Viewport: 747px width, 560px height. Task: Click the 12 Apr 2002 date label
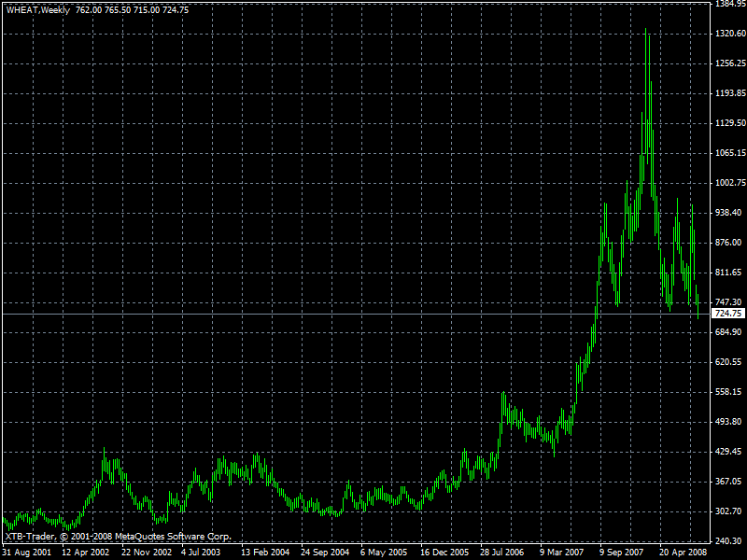[x=86, y=553]
